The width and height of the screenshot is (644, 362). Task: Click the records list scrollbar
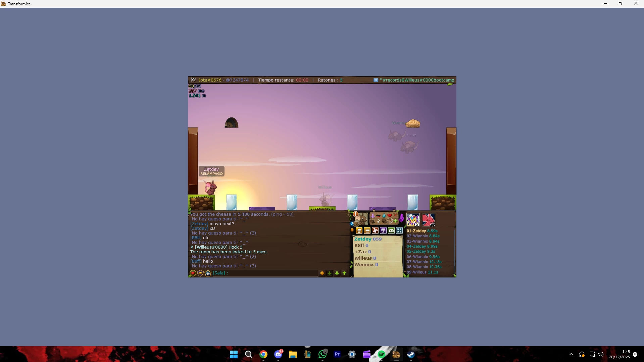click(x=454, y=248)
